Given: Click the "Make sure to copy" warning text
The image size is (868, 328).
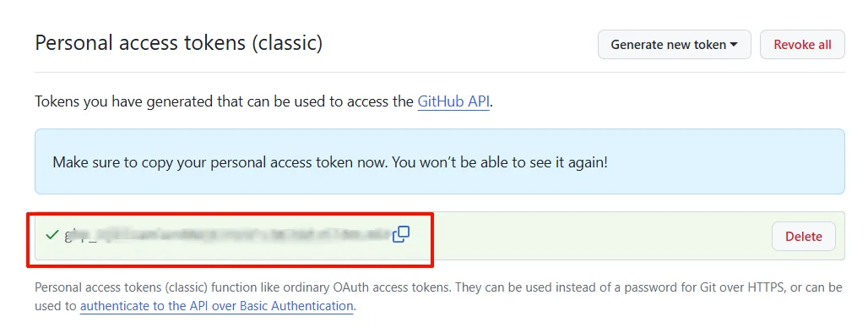Looking at the screenshot, I should [330, 162].
